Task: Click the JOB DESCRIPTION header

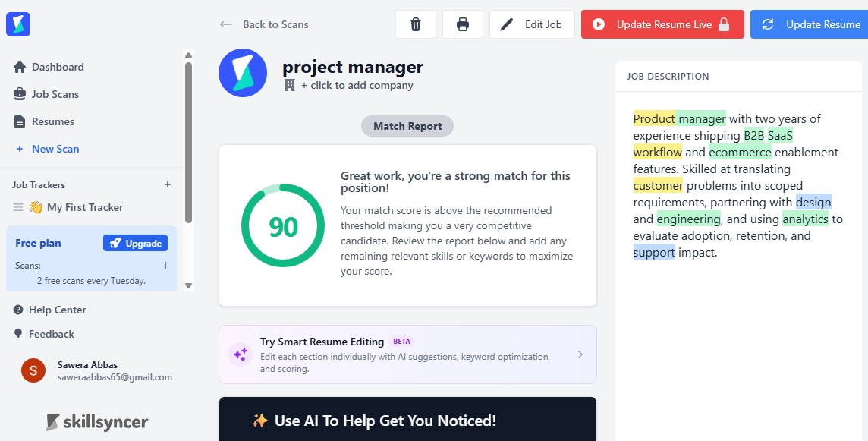Action: 668,77
